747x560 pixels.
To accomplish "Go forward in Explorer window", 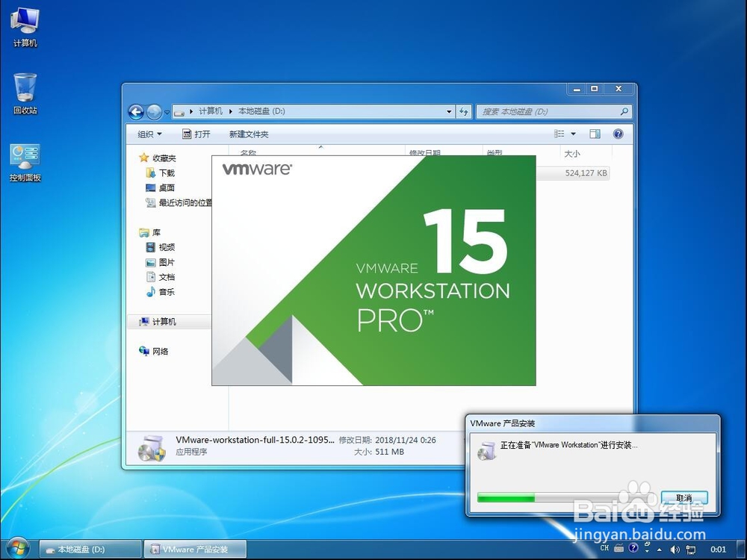I will (154, 112).
